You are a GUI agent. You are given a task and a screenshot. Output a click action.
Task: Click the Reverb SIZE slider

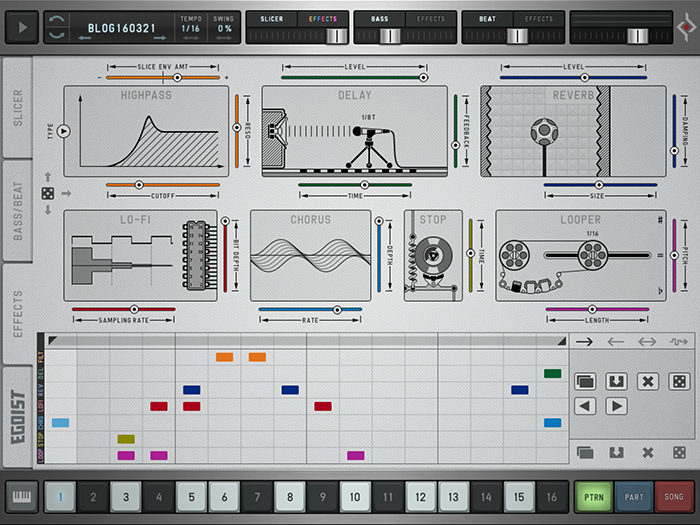[600, 185]
